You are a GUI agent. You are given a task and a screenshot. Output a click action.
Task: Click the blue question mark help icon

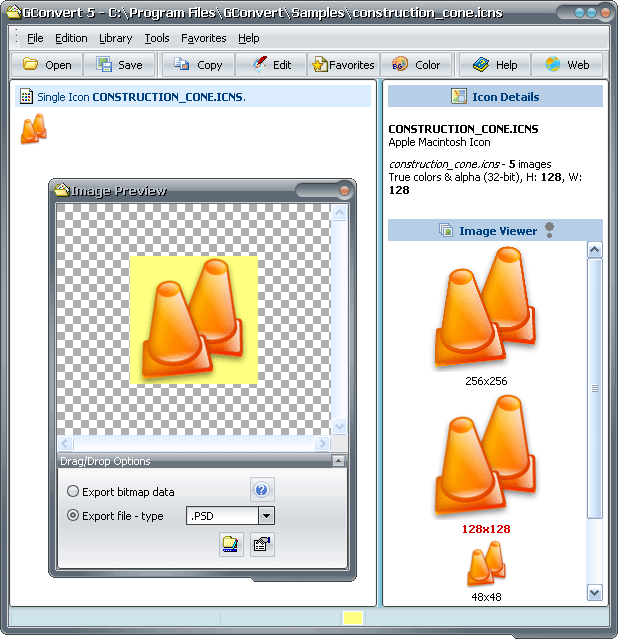262,489
